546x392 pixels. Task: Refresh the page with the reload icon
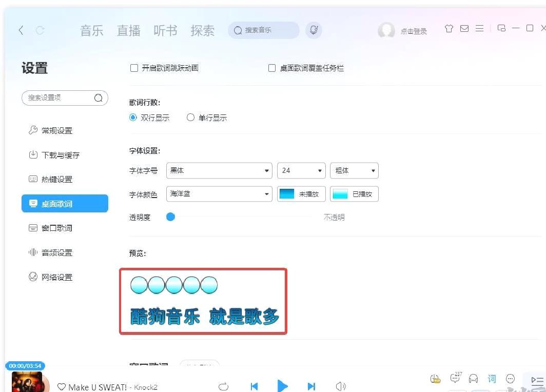tap(40, 30)
